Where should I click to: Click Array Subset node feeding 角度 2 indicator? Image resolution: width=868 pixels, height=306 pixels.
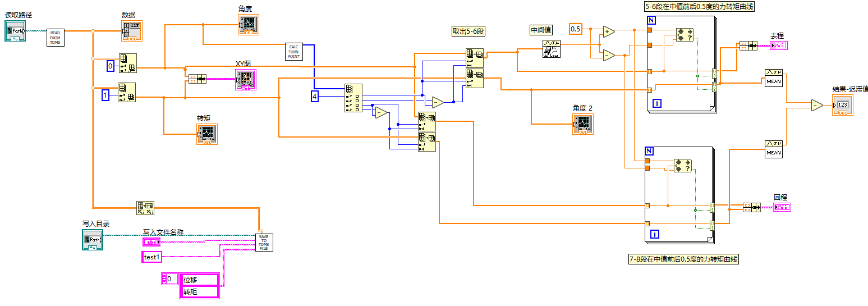click(x=474, y=79)
